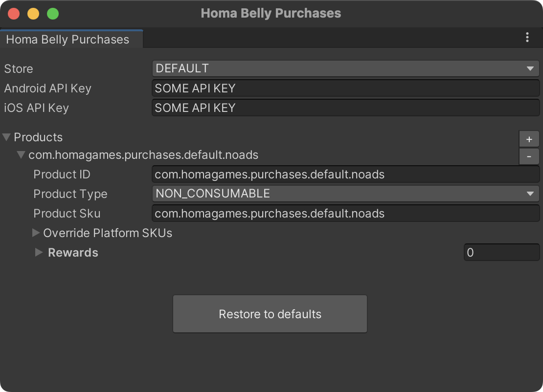Click the Restore to defaults button
This screenshot has height=392, width=543.
pyautogui.click(x=270, y=314)
